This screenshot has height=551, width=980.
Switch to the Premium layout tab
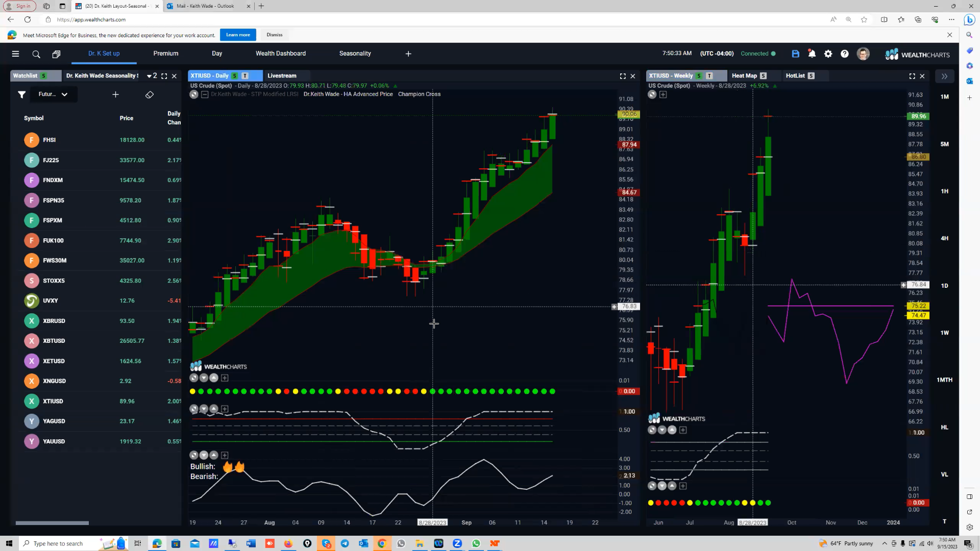[x=166, y=54]
